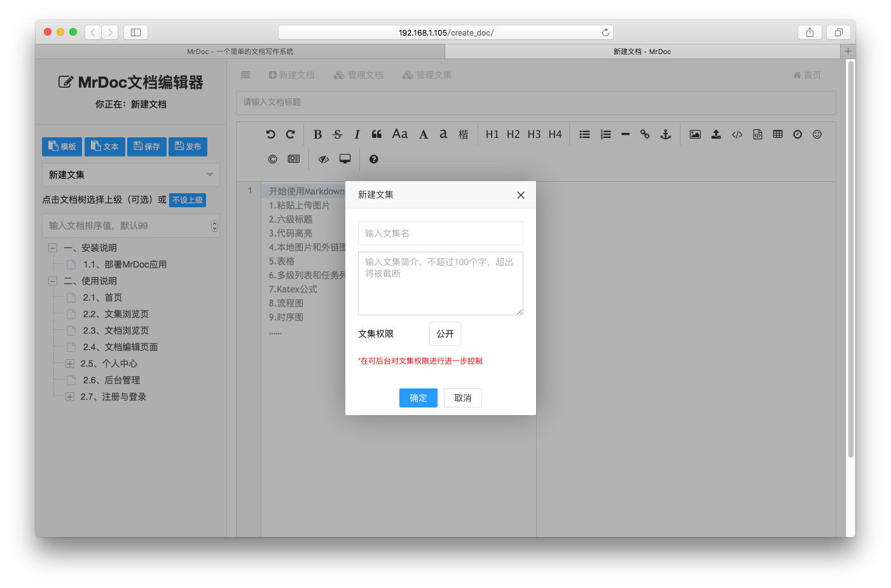Toggle fullscreen editing desktop icon
This screenshot has width=891, height=588.
coord(345,159)
